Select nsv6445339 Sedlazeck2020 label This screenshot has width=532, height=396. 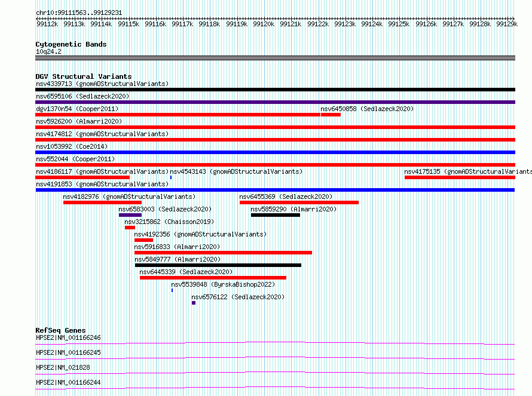[186, 272]
